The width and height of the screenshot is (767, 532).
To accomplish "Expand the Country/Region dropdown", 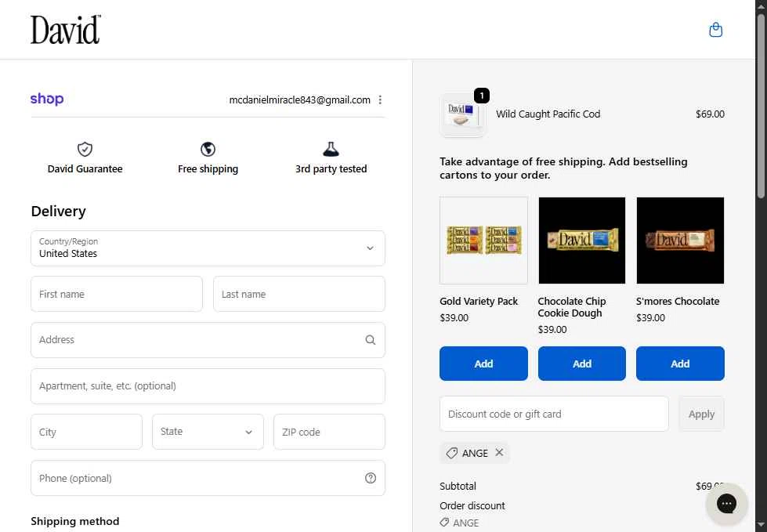I will (x=208, y=248).
